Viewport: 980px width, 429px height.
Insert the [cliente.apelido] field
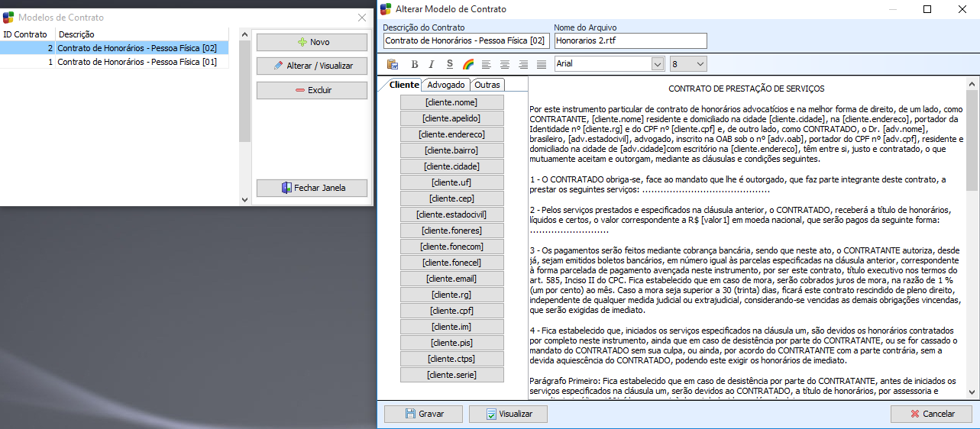451,118
